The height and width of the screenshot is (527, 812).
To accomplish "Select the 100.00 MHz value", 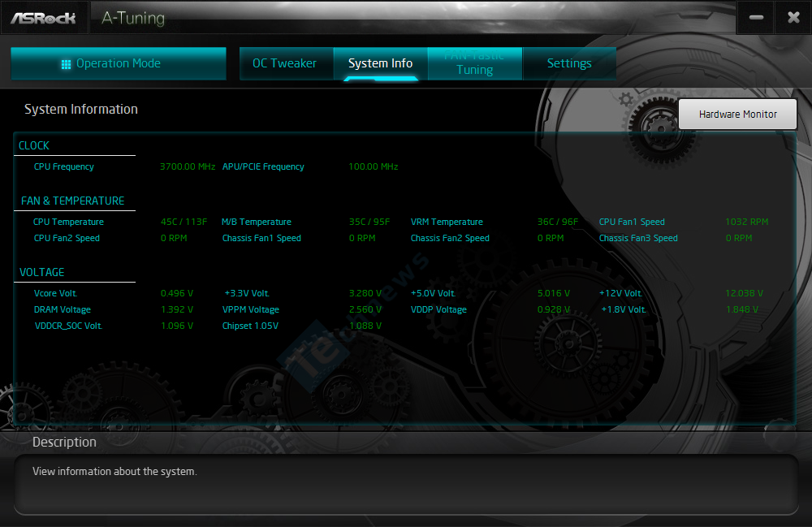I will pyautogui.click(x=374, y=166).
